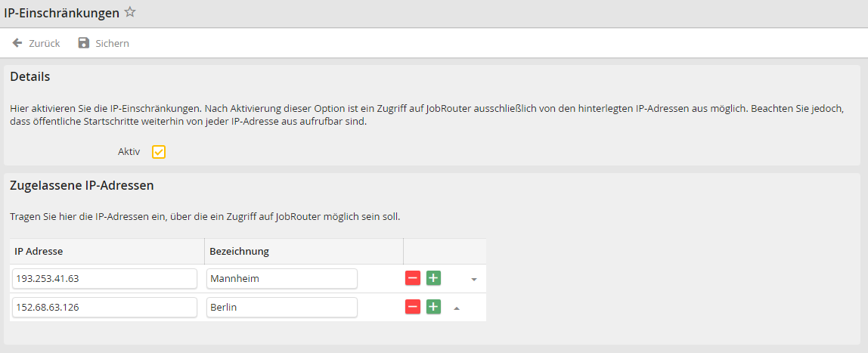Click the Zugelassene IP-Adressen section heading
Image resolution: width=868 pixels, height=353 pixels.
[x=82, y=185]
